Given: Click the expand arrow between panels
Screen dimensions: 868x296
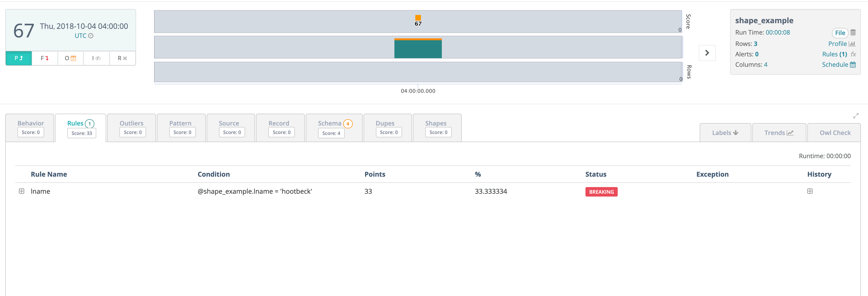Looking at the screenshot, I should (706, 53).
